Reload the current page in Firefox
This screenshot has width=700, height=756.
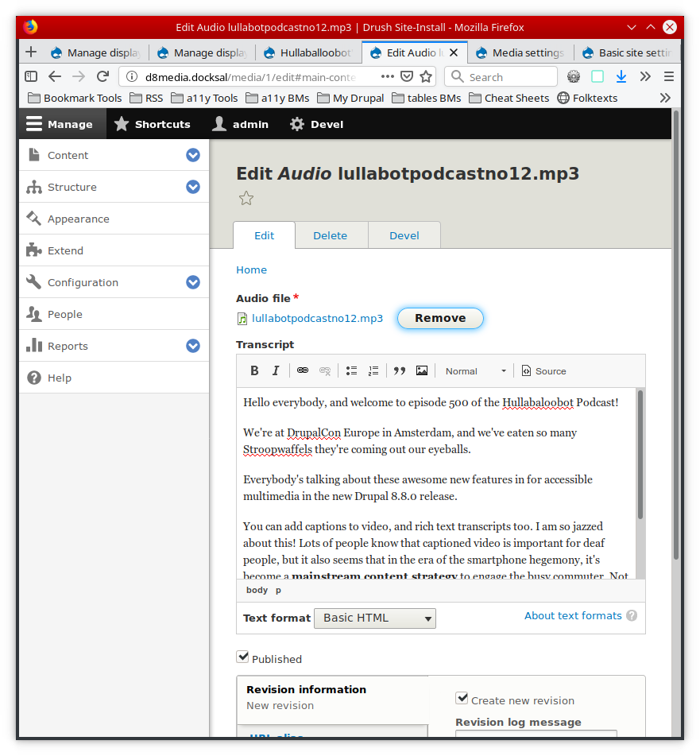coord(102,76)
